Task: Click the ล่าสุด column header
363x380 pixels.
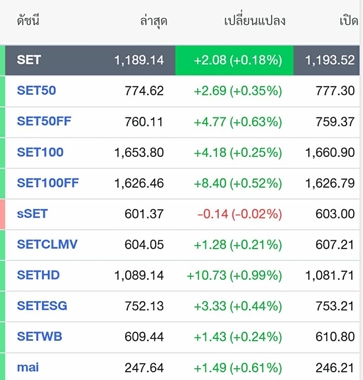Action: coord(153,21)
